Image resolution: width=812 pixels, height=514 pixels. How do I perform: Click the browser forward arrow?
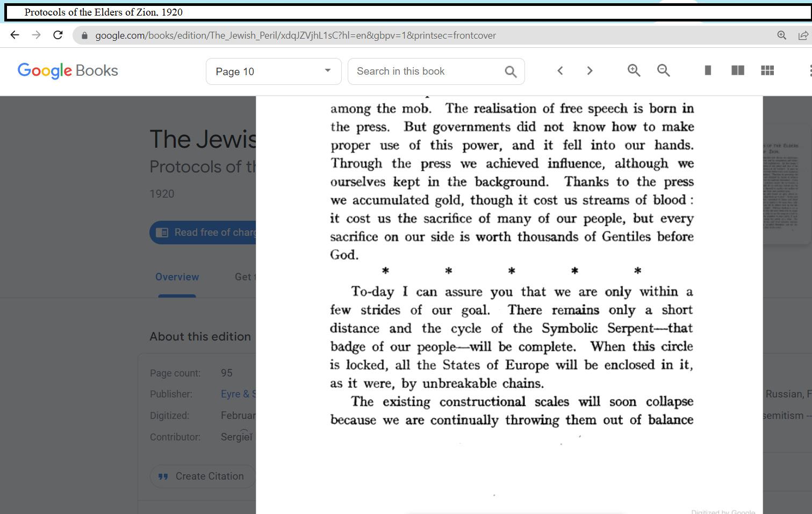(x=36, y=35)
